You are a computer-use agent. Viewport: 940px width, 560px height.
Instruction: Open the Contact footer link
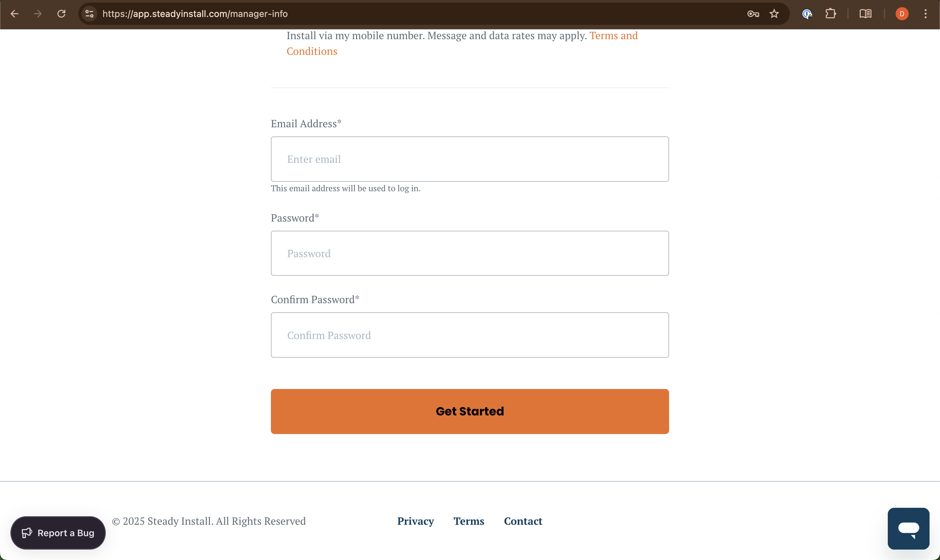click(x=523, y=521)
